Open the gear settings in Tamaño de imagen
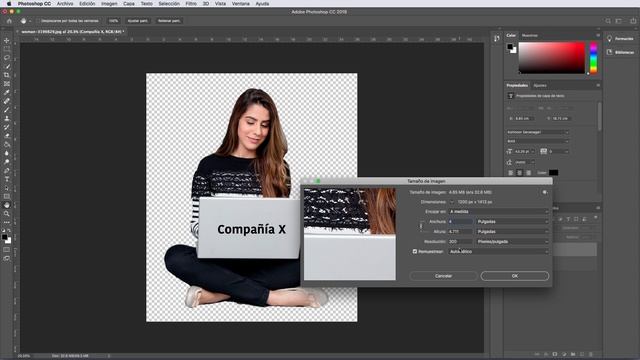 click(544, 192)
